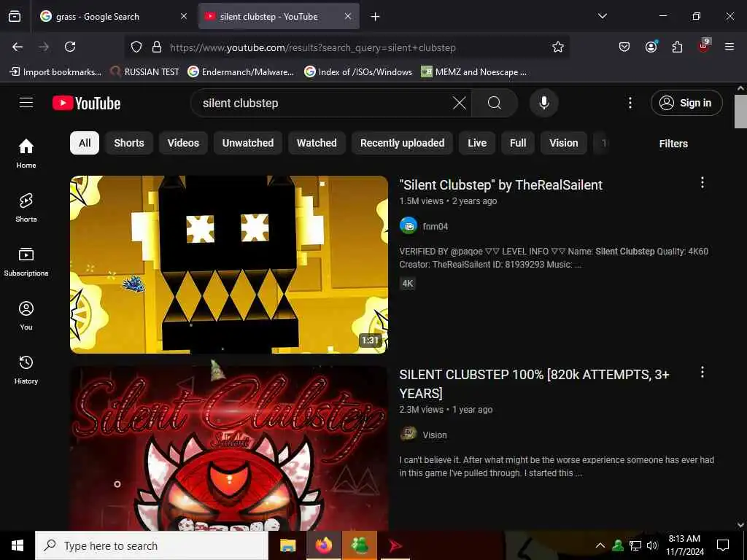Image resolution: width=747 pixels, height=560 pixels.
Task: Open RUSSIAN TEST bookmark
Action: pyautogui.click(x=145, y=72)
